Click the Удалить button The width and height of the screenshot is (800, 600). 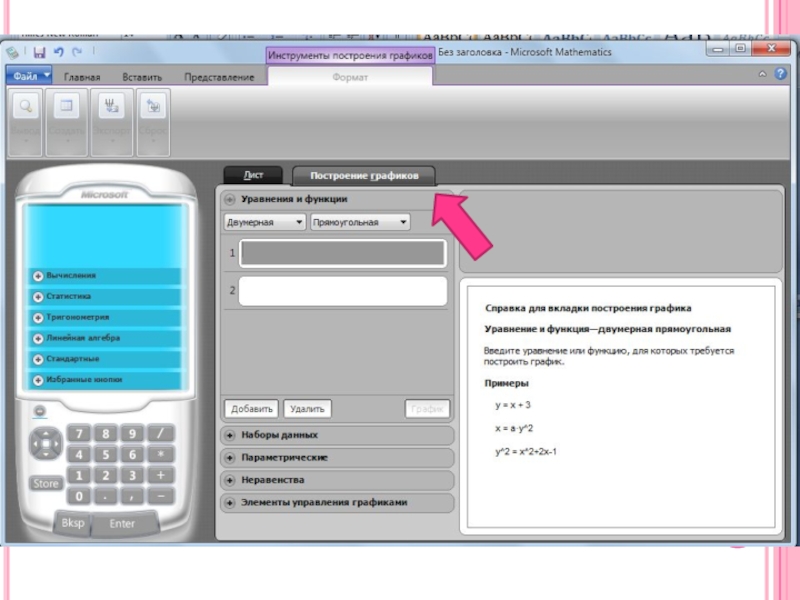[x=307, y=409]
